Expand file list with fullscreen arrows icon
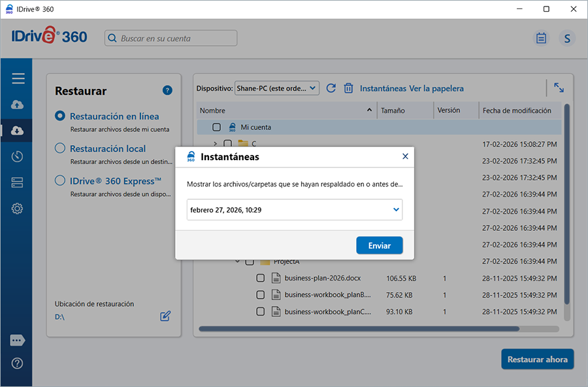Screen dimensions: 588x387 [559, 88]
